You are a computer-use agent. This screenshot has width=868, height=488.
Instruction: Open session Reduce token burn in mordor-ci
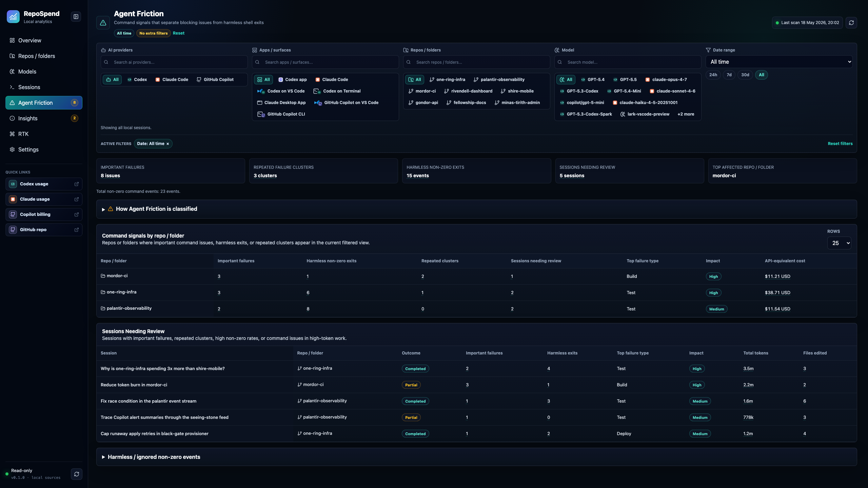pyautogui.click(x=134, y=385)
